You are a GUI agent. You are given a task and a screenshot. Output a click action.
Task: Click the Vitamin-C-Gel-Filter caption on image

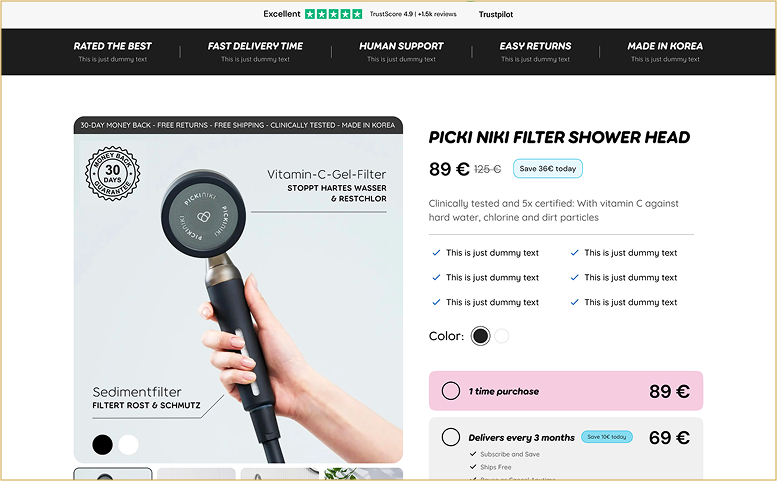(327, 174)
